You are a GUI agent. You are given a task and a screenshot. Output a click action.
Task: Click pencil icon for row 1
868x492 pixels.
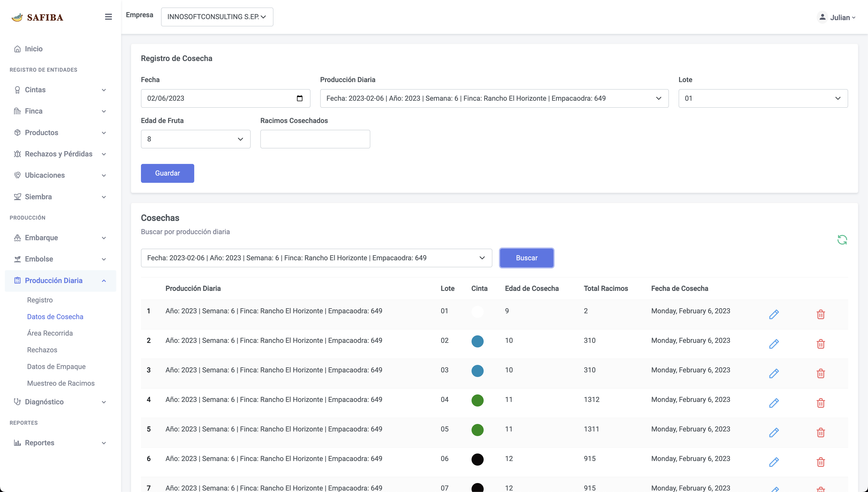tap(774, 314)
